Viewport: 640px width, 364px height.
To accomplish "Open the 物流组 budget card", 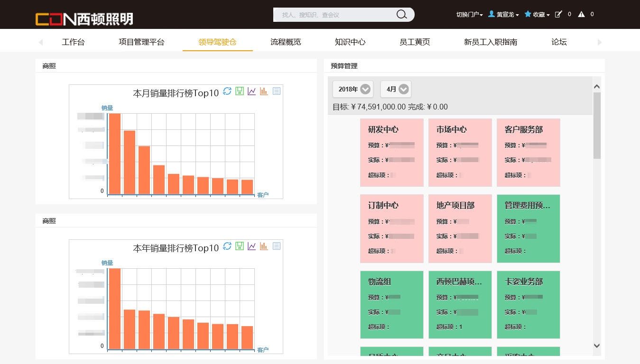I will coord(392,305).
